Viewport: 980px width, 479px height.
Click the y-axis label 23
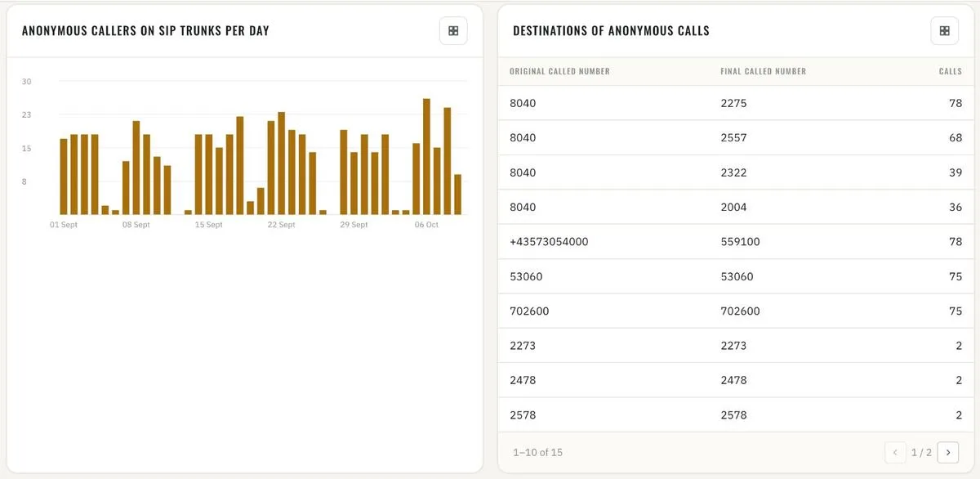tap(27, 115)
